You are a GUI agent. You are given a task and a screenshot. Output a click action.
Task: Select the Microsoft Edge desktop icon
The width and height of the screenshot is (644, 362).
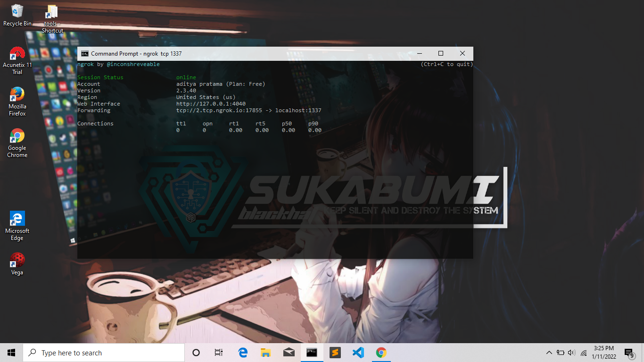[x=17, y=226]
